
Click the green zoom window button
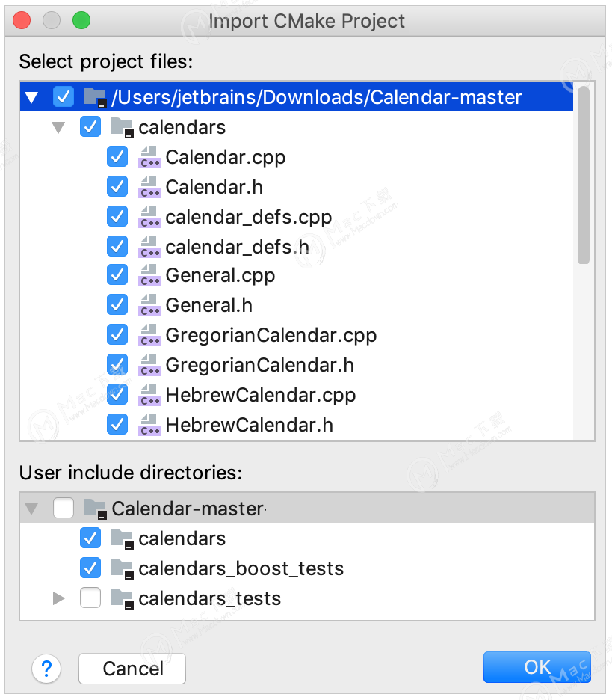(x=81, y=20)
